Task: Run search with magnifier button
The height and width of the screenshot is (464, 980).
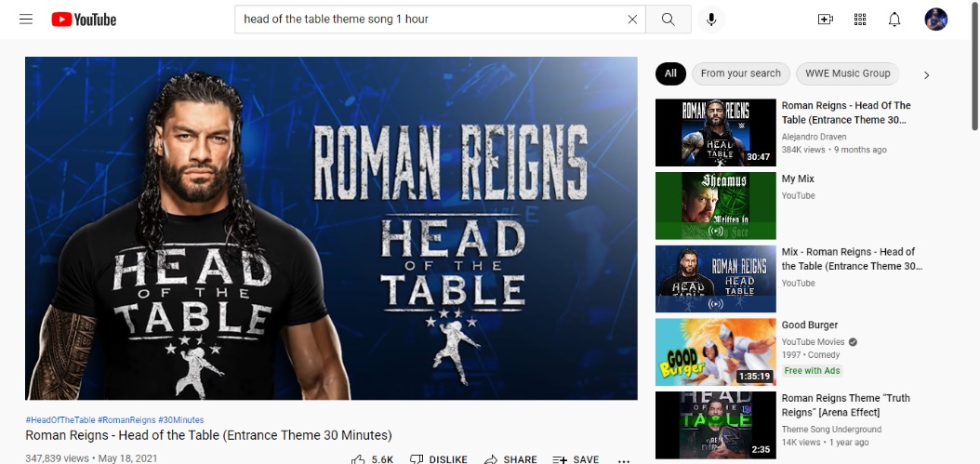Action: (669, 20)
